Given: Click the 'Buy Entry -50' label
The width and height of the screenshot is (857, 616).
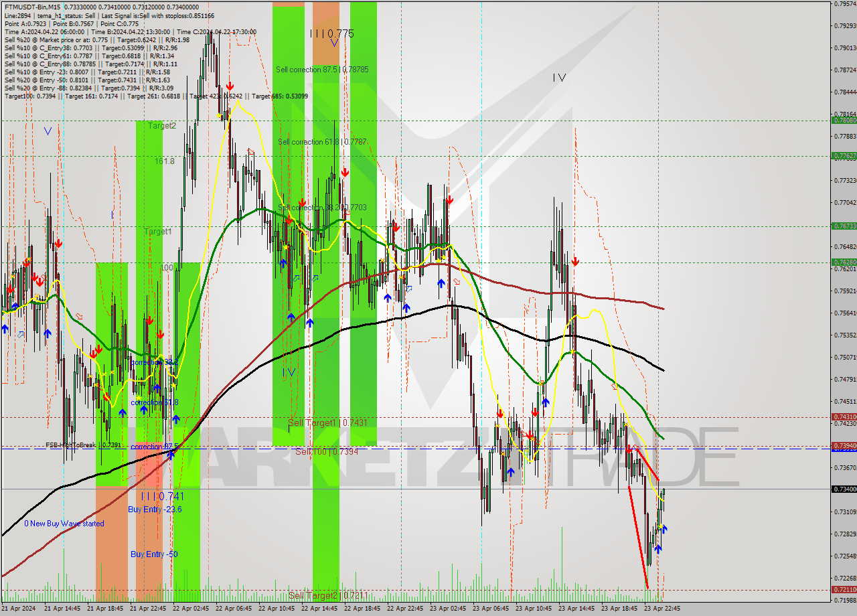Looking at the screenshot, I should coord(154,554).
